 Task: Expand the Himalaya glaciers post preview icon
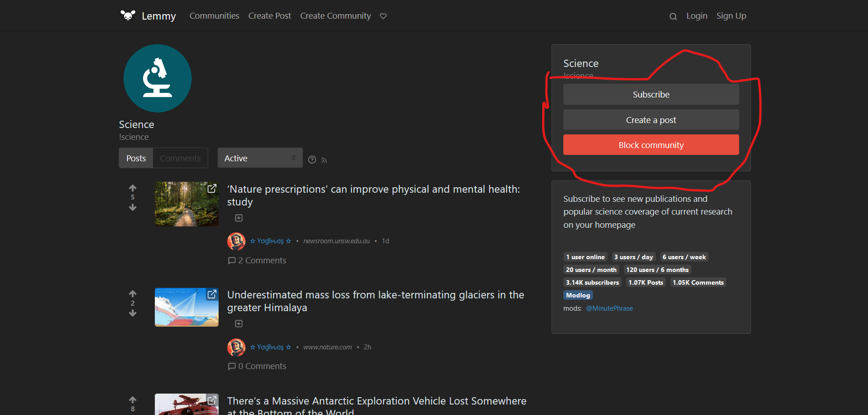click(239, 323)
